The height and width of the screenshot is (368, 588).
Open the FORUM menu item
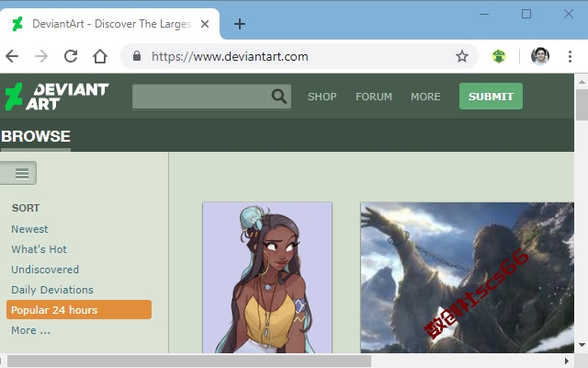coord(374,97)
